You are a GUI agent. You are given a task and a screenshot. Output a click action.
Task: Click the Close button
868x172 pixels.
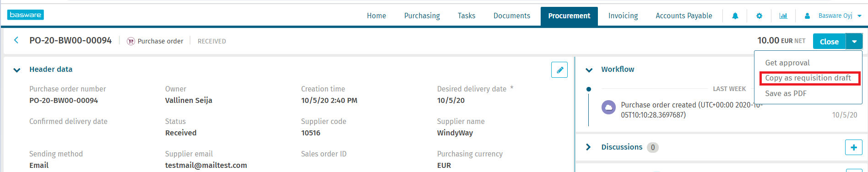tap(829, 42)
